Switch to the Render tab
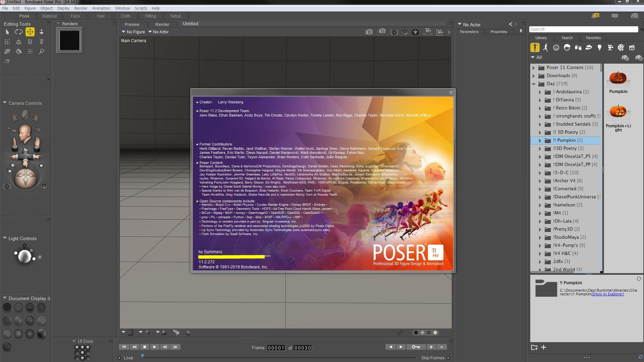 click(x=162, y=24)
